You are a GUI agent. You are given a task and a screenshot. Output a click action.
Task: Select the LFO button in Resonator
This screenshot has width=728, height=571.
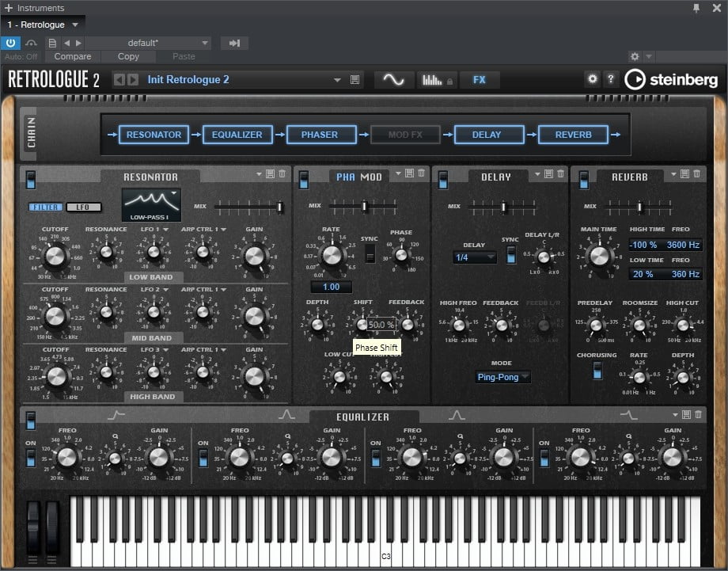[84, 207]
